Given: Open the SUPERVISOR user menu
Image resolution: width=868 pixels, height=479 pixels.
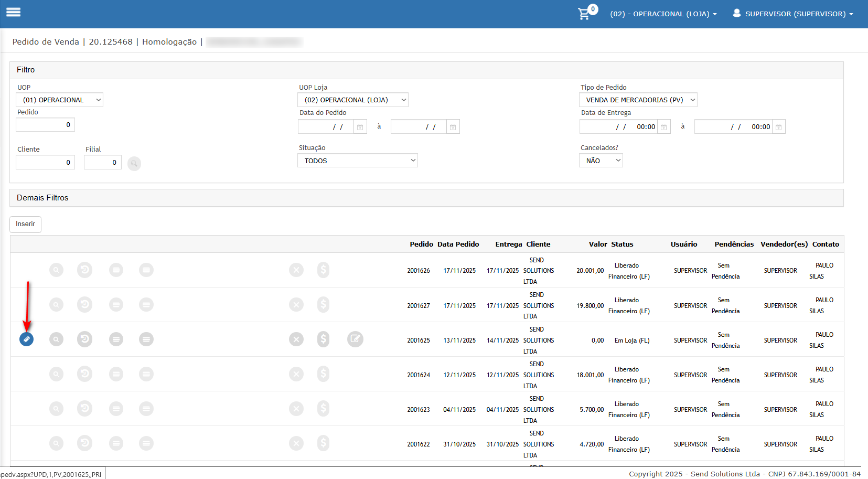Looking at the screenshot, I should [793, 14].
